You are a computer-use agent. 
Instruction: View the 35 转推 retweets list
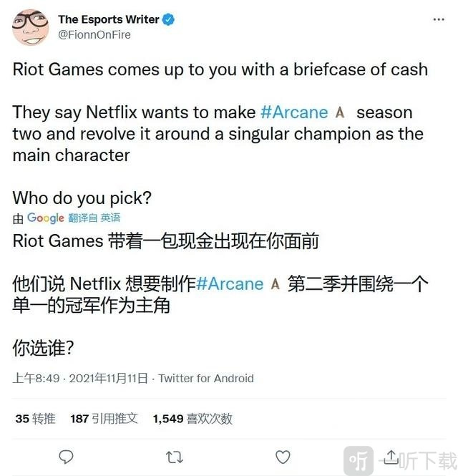[x=36, y=419]
